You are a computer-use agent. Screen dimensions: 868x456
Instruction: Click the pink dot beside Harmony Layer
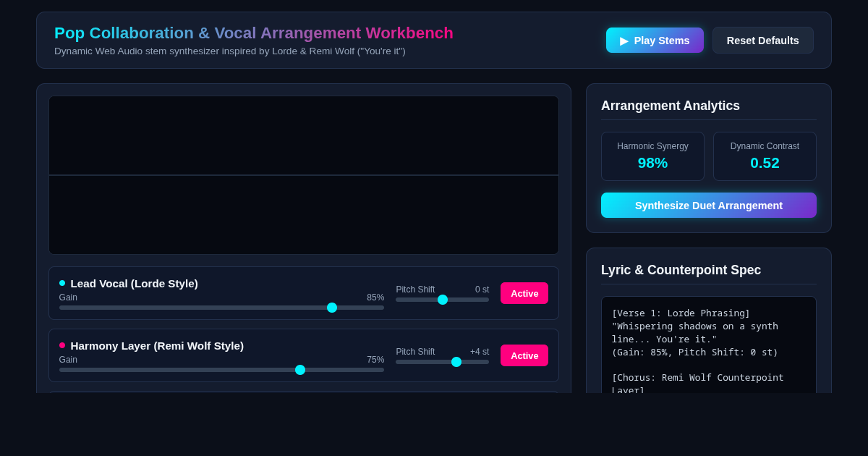click(62, 345)
